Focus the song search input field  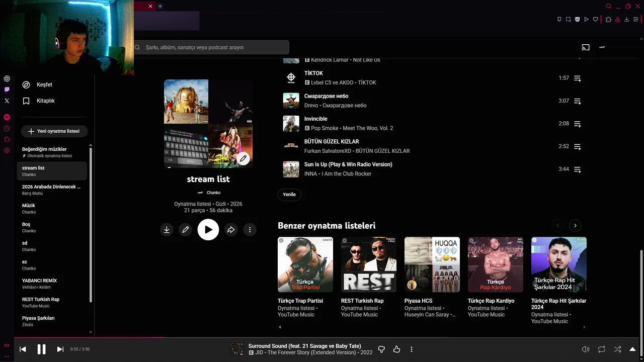coord(211,47)
